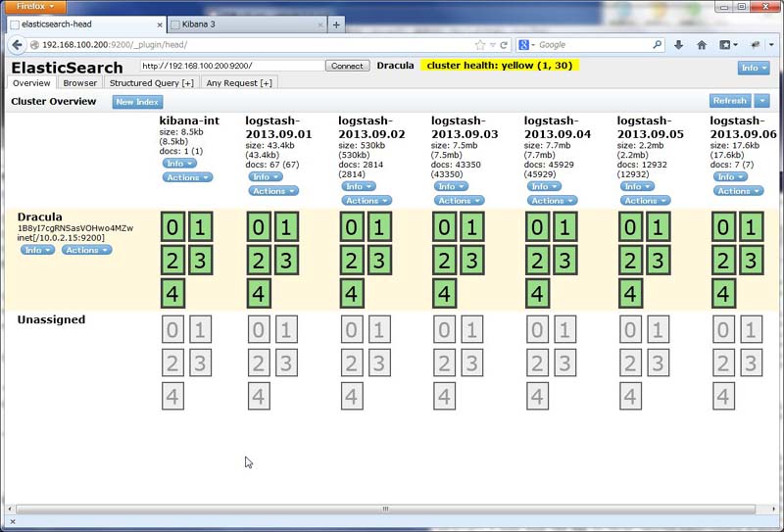Open the downloads arrow icon

tap(678, 45)
